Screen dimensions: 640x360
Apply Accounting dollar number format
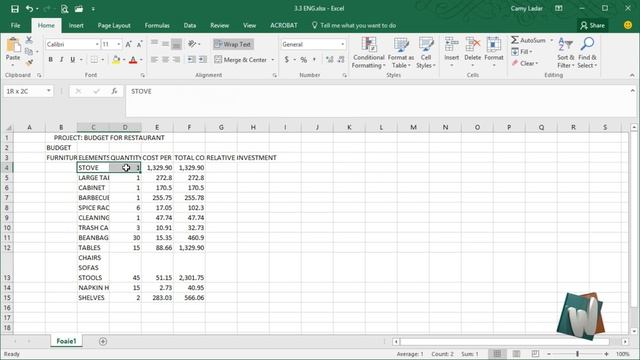[287, 60]
